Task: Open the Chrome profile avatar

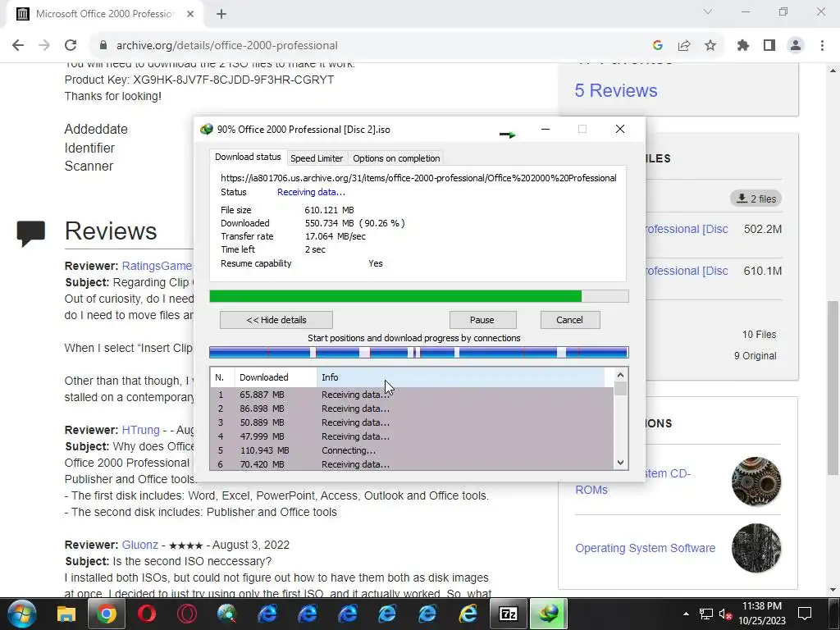Action: [796, 46]
